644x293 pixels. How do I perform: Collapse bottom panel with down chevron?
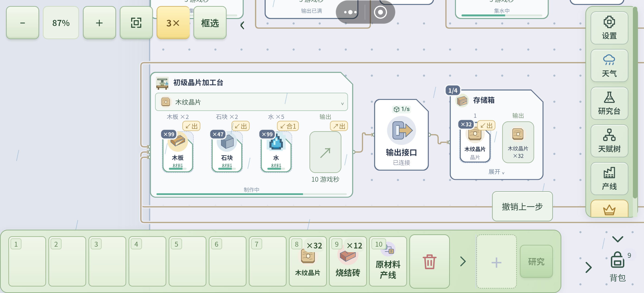point(618,239)
